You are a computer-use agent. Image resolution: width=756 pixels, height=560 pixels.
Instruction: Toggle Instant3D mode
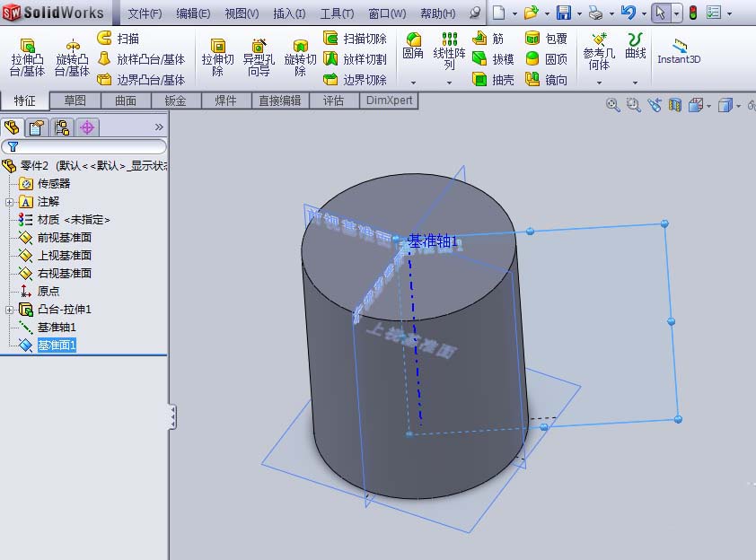click(x=679, y=51)
